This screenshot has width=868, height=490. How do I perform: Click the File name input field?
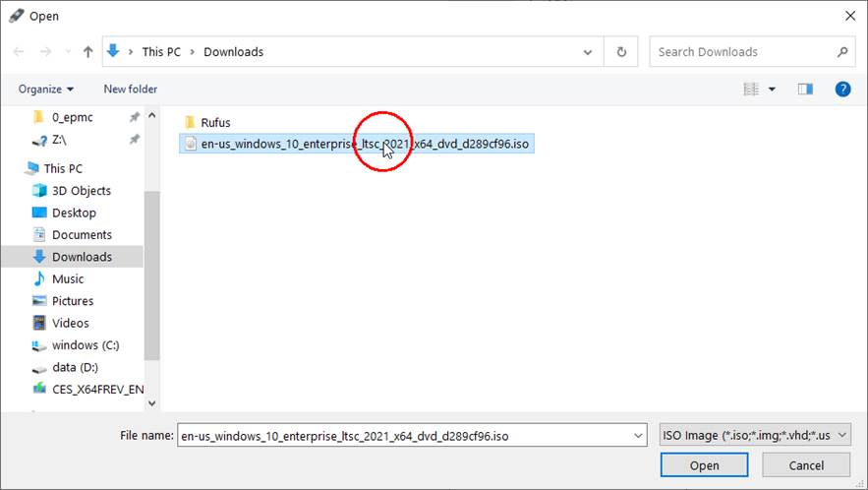point(403,435)
